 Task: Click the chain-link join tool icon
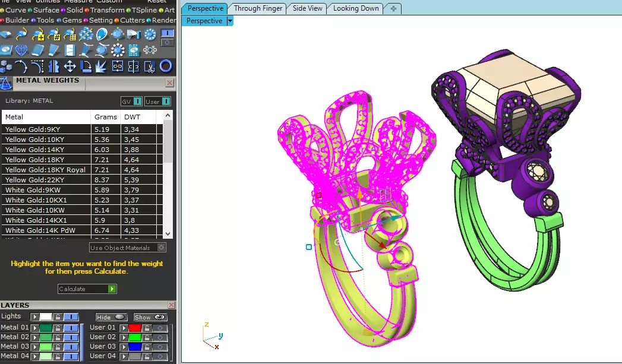pos(118,67)
